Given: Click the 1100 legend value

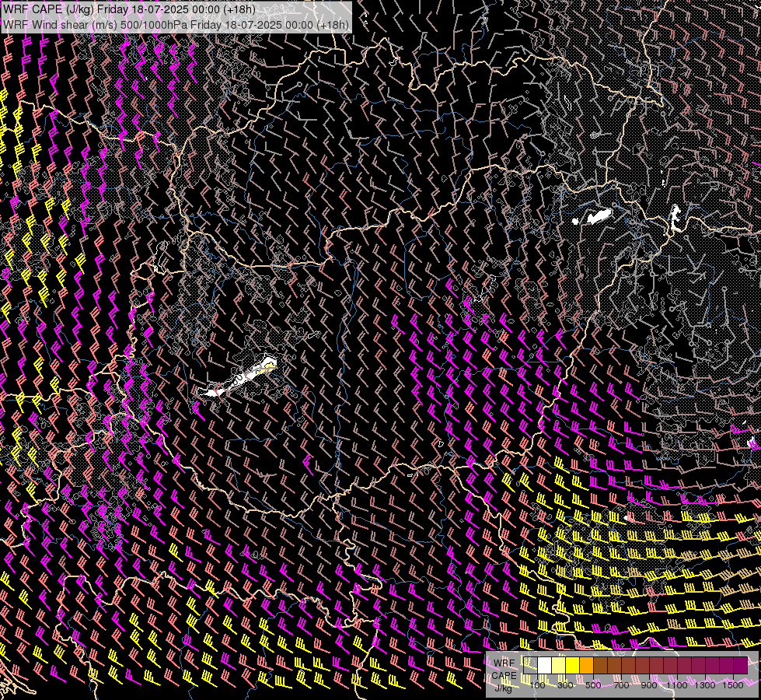Looking at the screenshot, I should click(x=676, y=685).
